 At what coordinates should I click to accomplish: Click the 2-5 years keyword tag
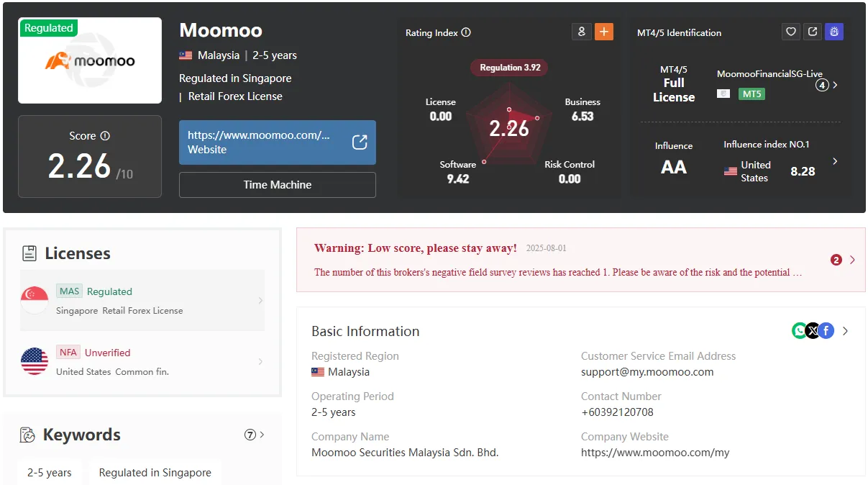tap(50, 473)
